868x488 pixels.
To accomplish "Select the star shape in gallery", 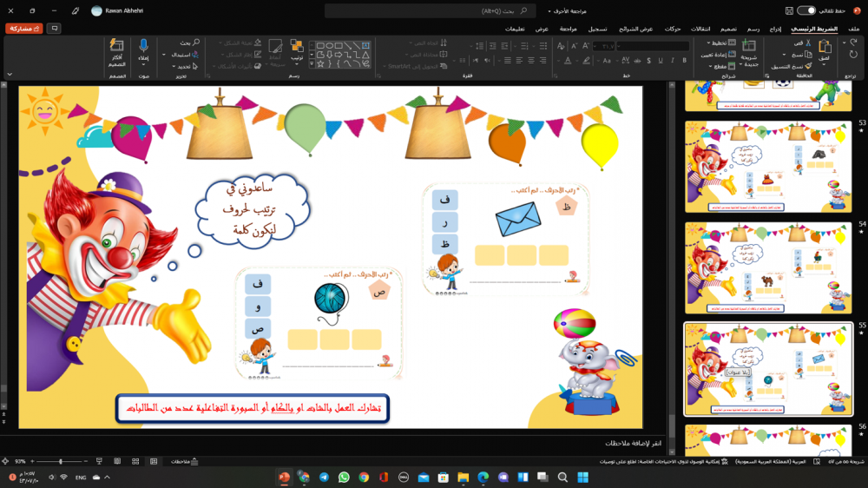I will [320, 63].
